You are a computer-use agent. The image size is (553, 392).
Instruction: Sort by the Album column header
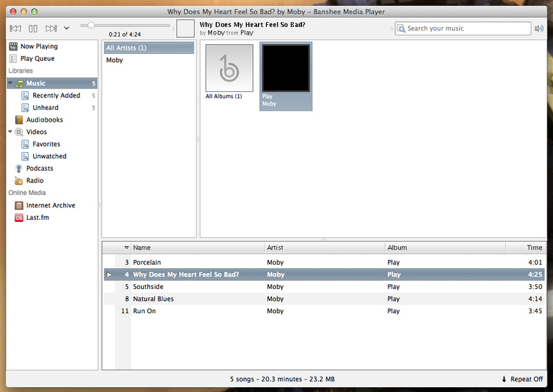(x=445, y=248)
